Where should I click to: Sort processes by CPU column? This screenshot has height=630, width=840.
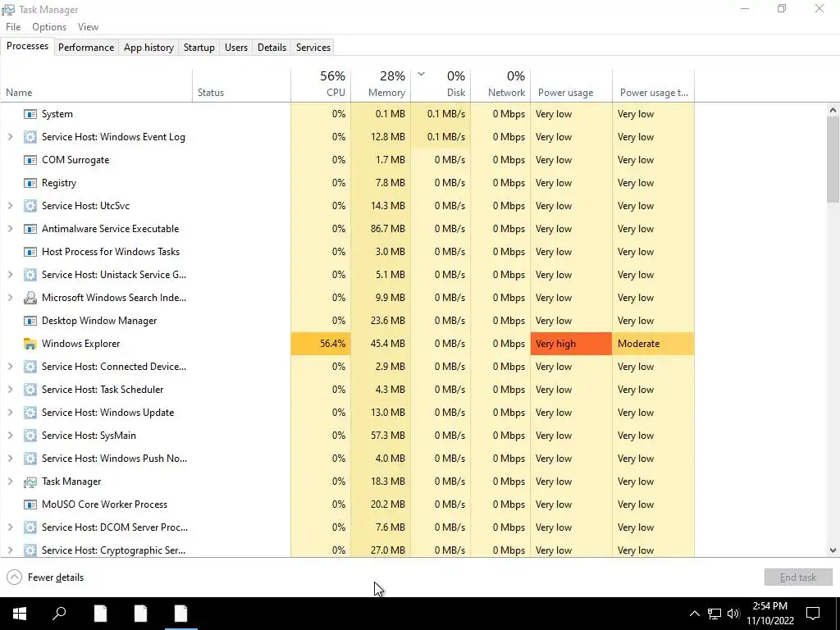(x=321, y=84)
